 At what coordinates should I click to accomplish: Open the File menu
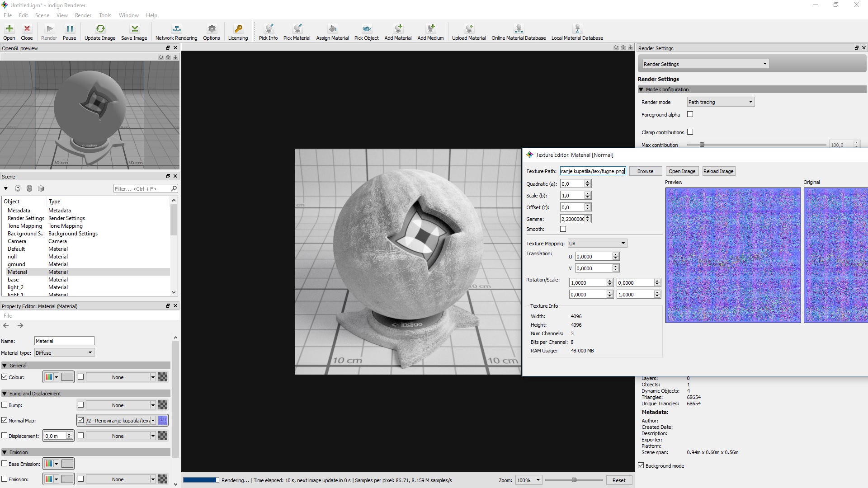pyautogui.click(x=8, y=15)
